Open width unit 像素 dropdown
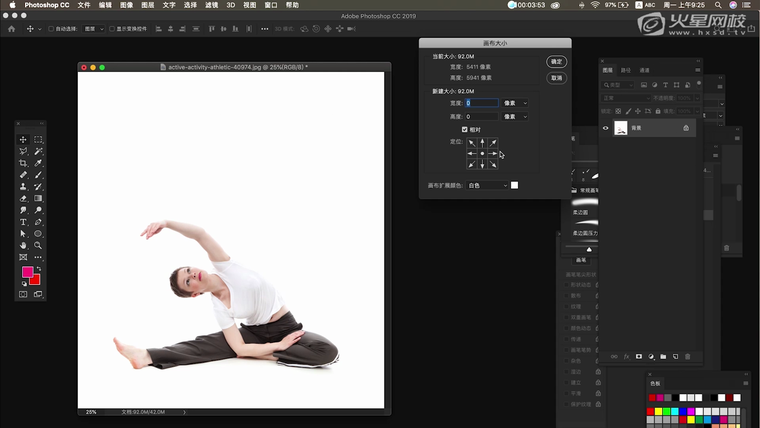The width and height of the screenshot is (760, 428). 515,103
